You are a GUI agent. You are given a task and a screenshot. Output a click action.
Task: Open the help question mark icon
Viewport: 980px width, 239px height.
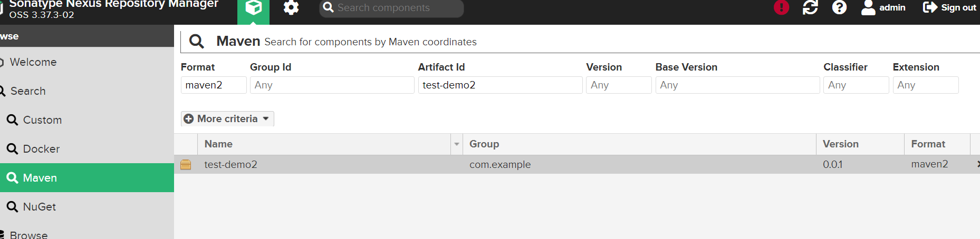839,8
